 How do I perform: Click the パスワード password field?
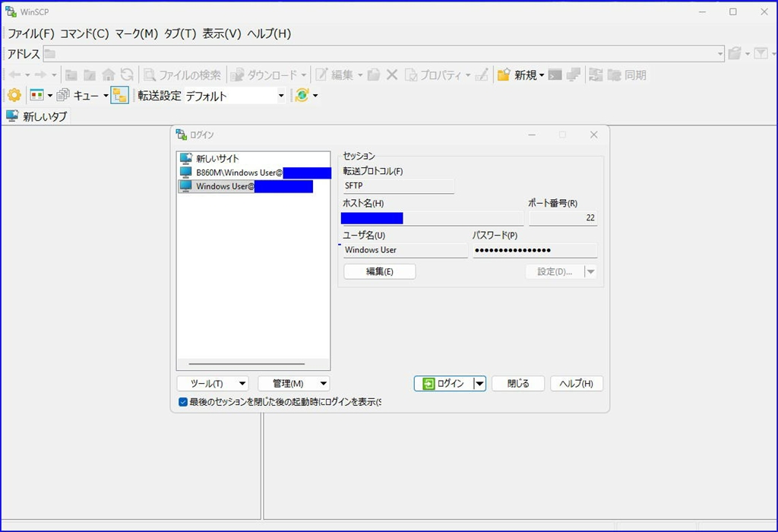coord(535,250)
